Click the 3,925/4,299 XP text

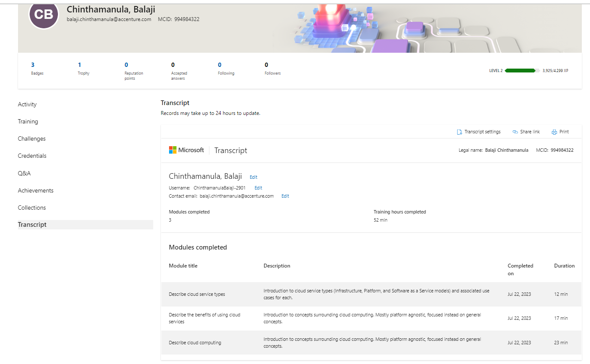[x=555, y=71]
